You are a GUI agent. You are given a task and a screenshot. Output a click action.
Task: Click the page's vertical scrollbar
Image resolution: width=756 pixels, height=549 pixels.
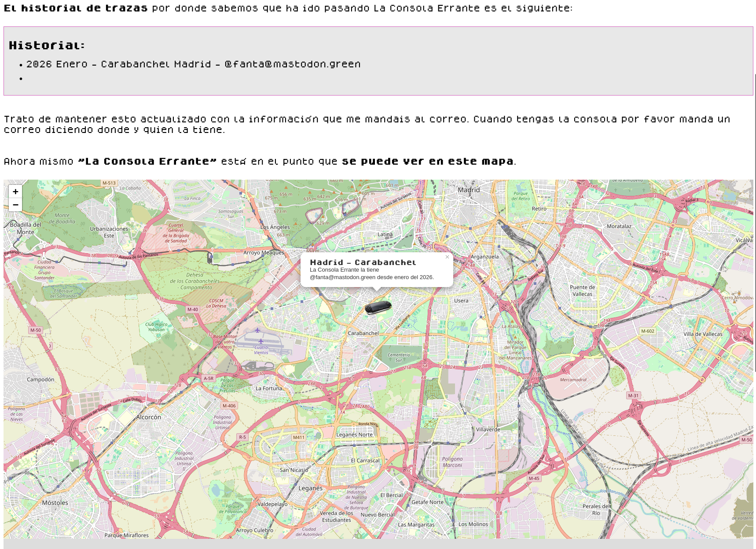[x=754, y=220]
